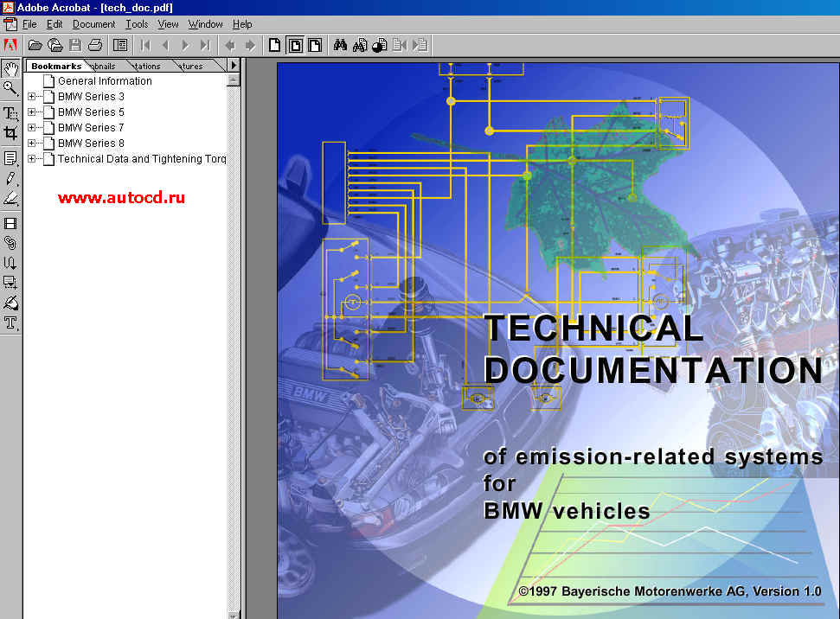Switch to the Signatures tab

click(x=193, y=66)
